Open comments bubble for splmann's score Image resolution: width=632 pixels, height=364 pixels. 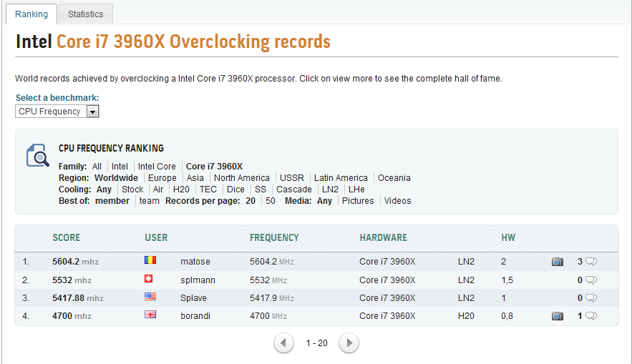point(591,280)
